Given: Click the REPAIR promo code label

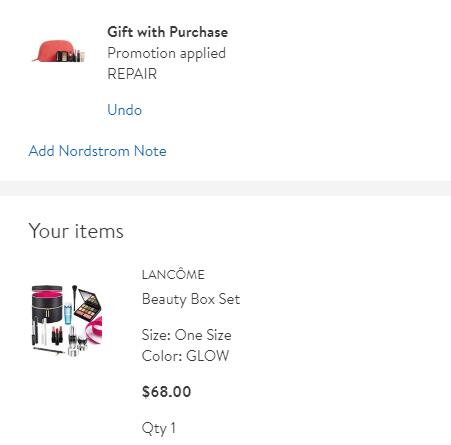Looking at the screenshot, I should [x=132, y=74].
